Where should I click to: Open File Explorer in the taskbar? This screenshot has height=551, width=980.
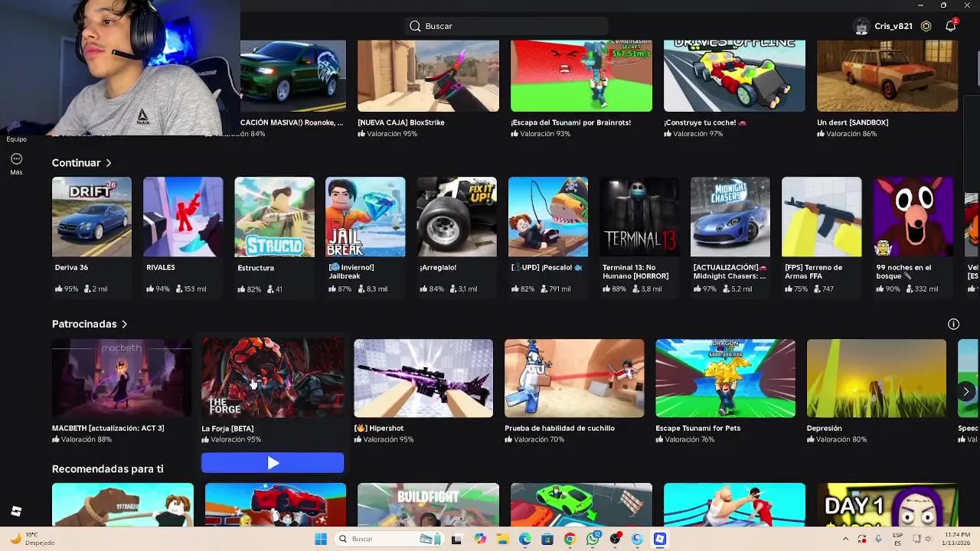(x=502, y=539)
